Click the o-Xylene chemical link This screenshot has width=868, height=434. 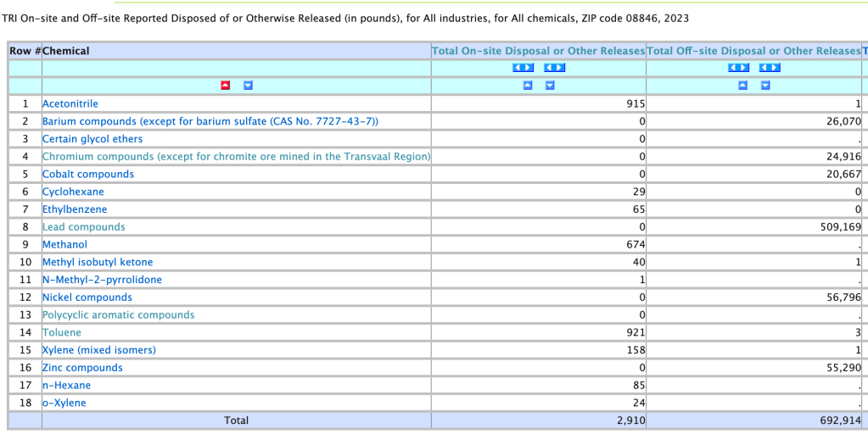tap(64, 403)
